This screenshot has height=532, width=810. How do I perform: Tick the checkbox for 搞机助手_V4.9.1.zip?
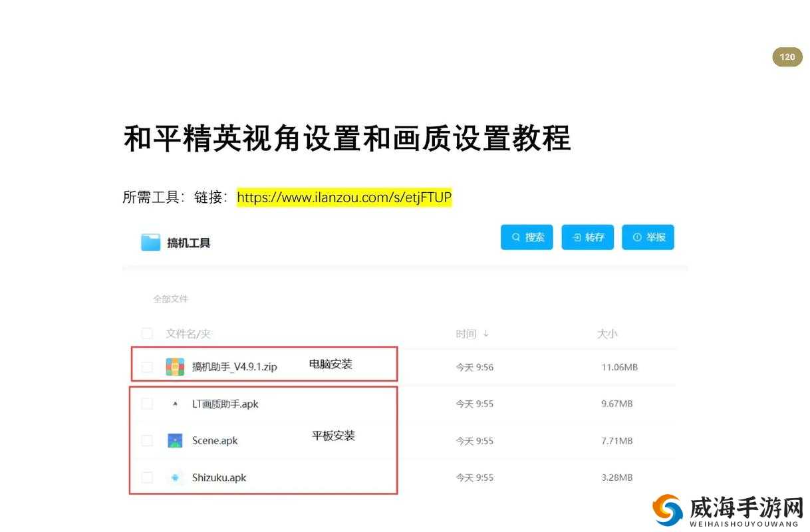(x=147, y=367)
